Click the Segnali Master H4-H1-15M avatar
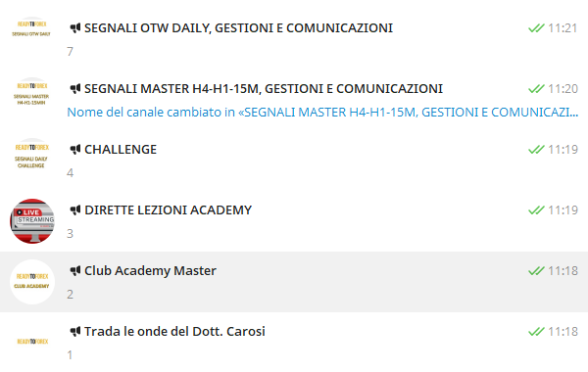Viewport: 588px width, 372px height. [x=32, y=100]
